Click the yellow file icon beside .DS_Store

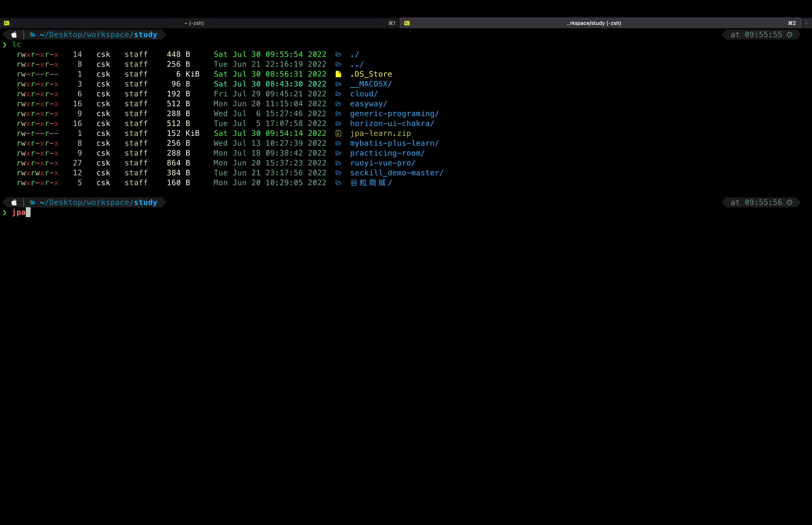coord(338,74)
